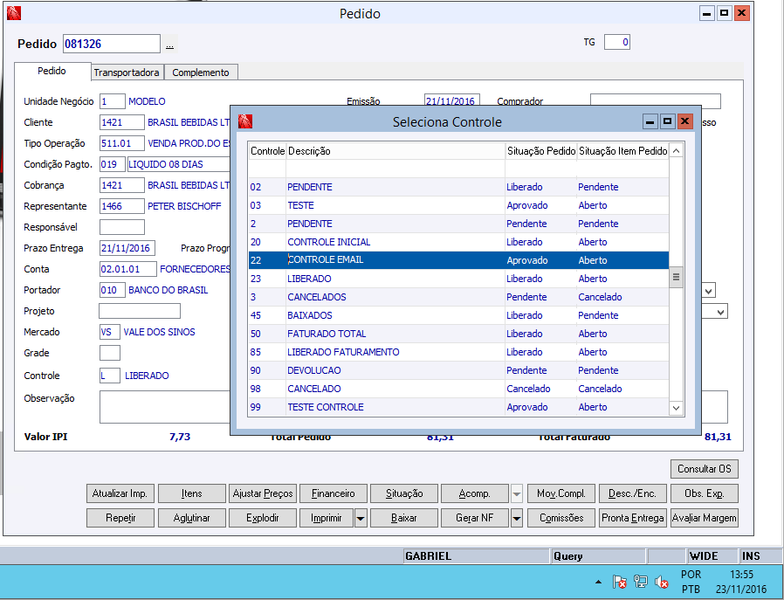Viewport: 784px width, 600px height.
Task: Click the Explodir button
Action: pyautogui.click(x=262, y=518)
